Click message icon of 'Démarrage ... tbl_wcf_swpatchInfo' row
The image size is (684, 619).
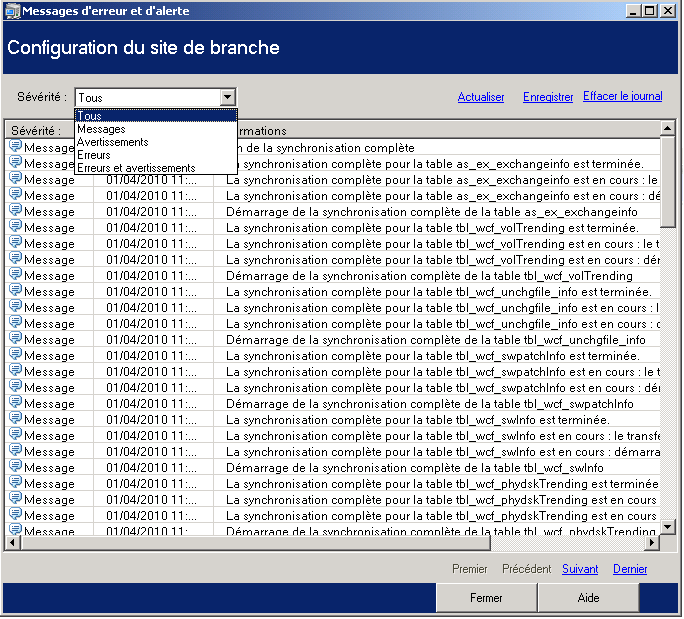pos(15,402)
